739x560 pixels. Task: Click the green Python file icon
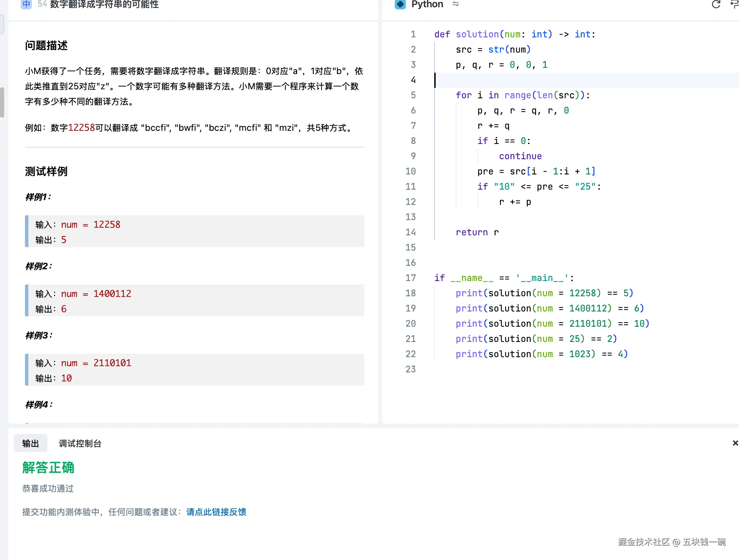click(x=400, y=4)
